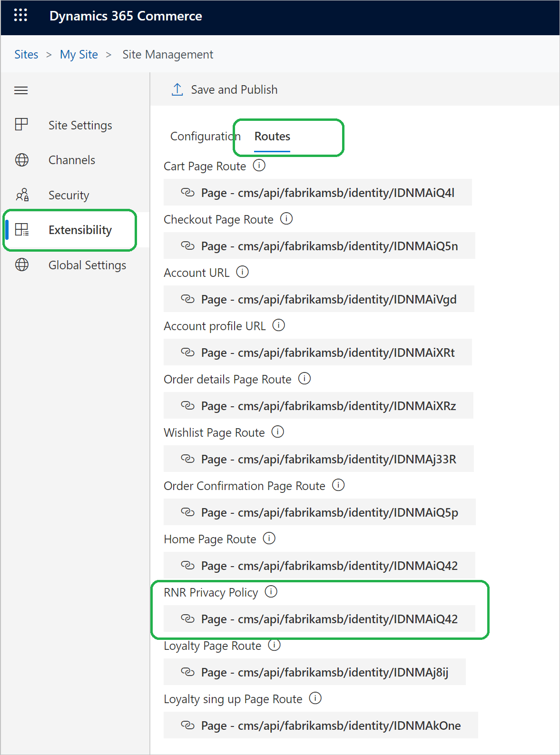Click the Global Settings globe icon
This screenshot has width=560, height=755.
pos(22,265)
